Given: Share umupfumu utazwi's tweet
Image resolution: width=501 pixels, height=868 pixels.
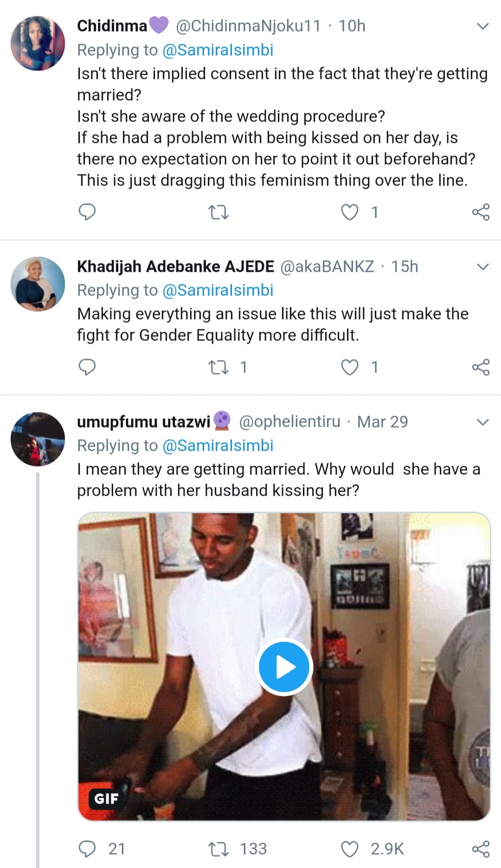Looking at the screenshot, I should 481,849.
